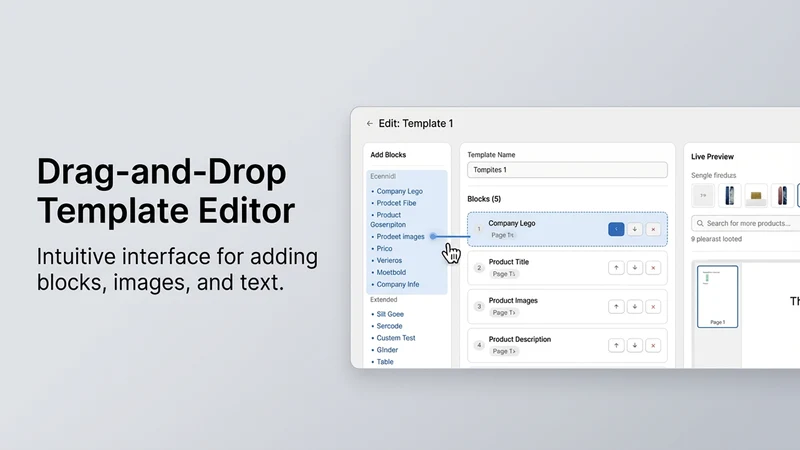The image size is (800, 450).
Task: Click the Live Preview heading
Action: 712,157
